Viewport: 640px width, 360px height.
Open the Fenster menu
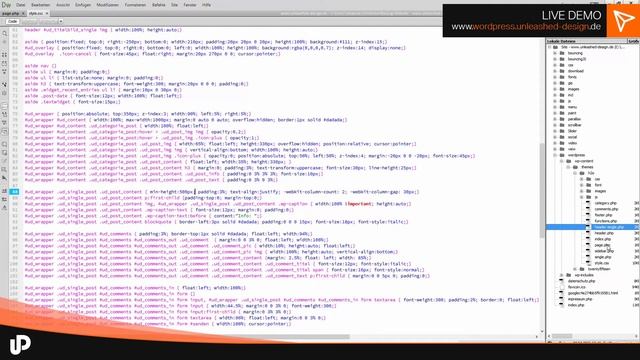click(x=190, y=5)
